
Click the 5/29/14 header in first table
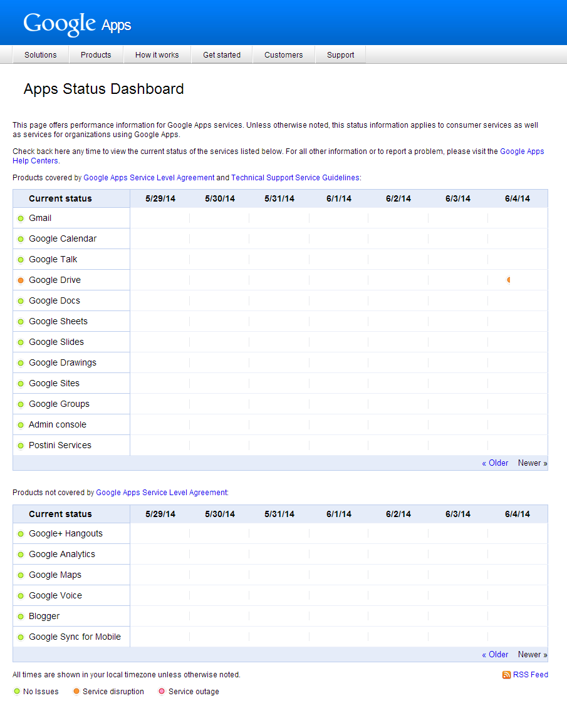(160, 198)
